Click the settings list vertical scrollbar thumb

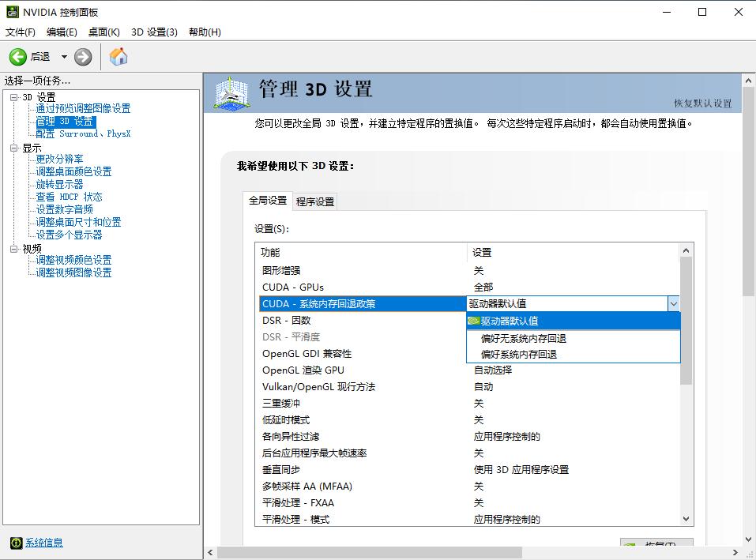pyautogui.click(x=686, y=321)
